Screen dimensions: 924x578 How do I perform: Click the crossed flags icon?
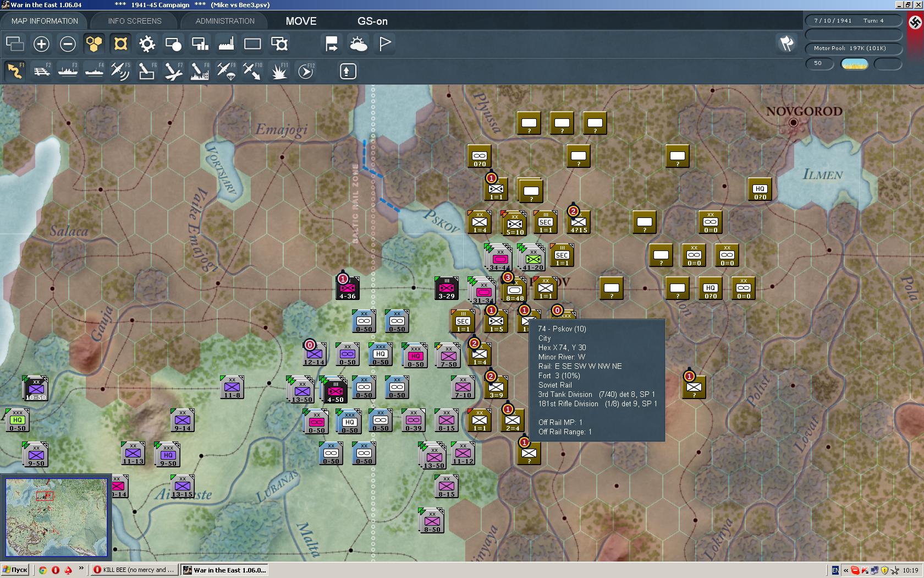[787, 43]
